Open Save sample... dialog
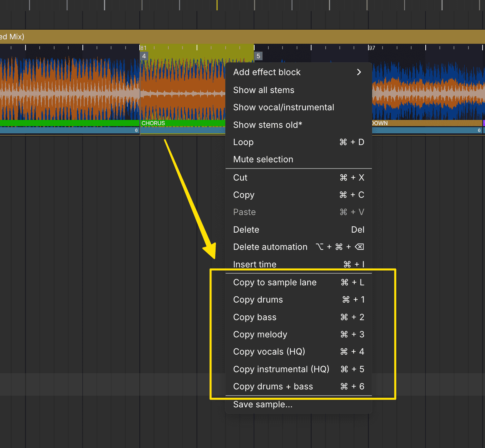The height and width of the screenshot is (448, 485). 263,405
